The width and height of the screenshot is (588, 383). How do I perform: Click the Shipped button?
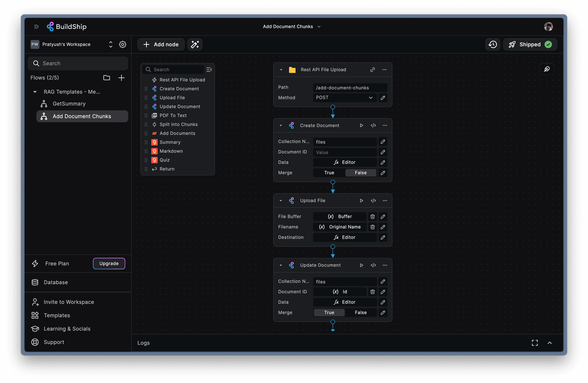click(x=530, y=44)
